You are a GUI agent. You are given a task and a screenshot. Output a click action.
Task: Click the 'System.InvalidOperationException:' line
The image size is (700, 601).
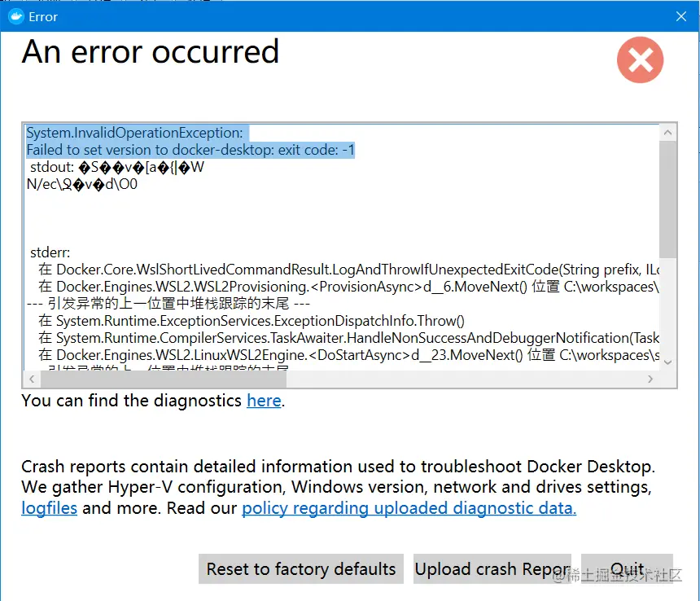[x=134, y=133]
